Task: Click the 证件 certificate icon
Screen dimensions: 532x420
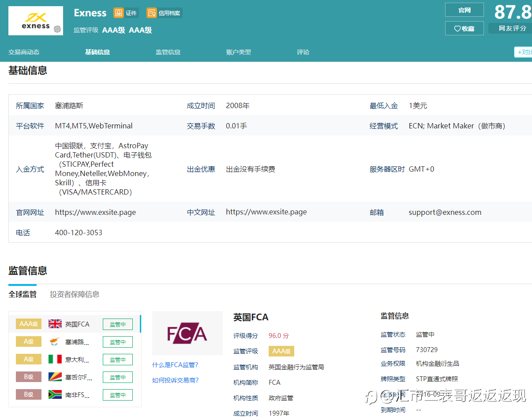Action: pos(119,13)
